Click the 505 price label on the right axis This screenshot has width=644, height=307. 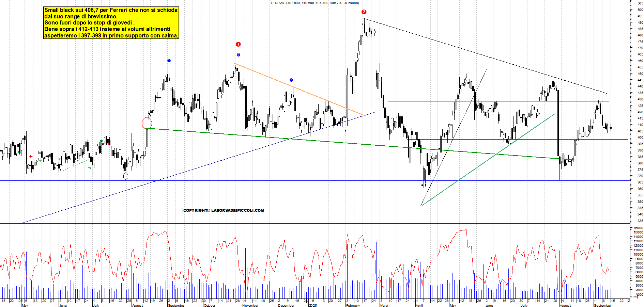coord(640,3)
